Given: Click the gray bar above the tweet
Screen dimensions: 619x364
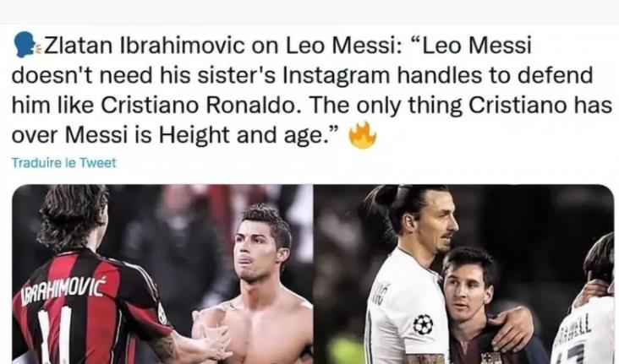Looking at the screenshot, I should [x=309, y=12].
